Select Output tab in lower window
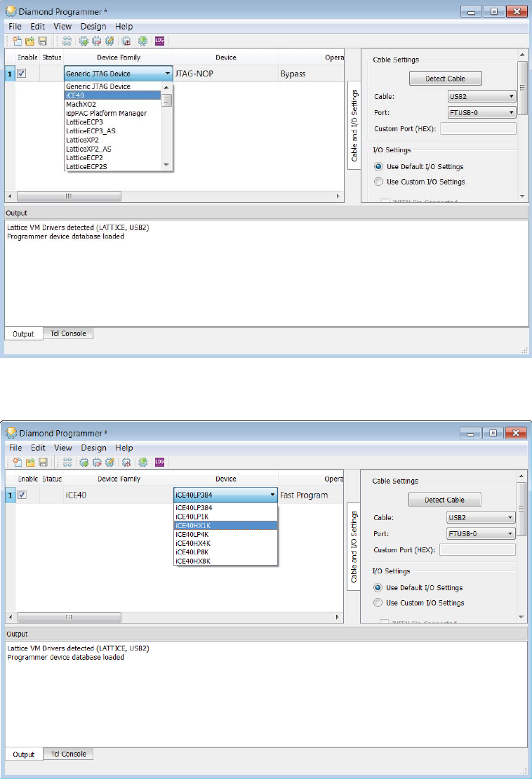This screenshot has height=779, width=532. pos(24,754)
